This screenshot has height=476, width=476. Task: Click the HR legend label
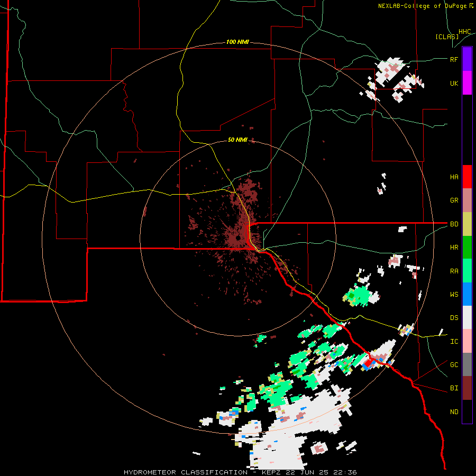click(454, 248)
